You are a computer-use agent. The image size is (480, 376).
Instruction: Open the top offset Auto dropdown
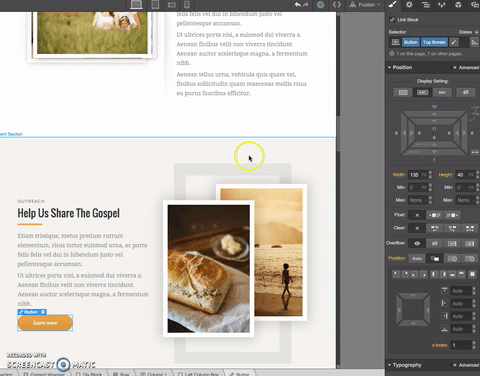461,291
